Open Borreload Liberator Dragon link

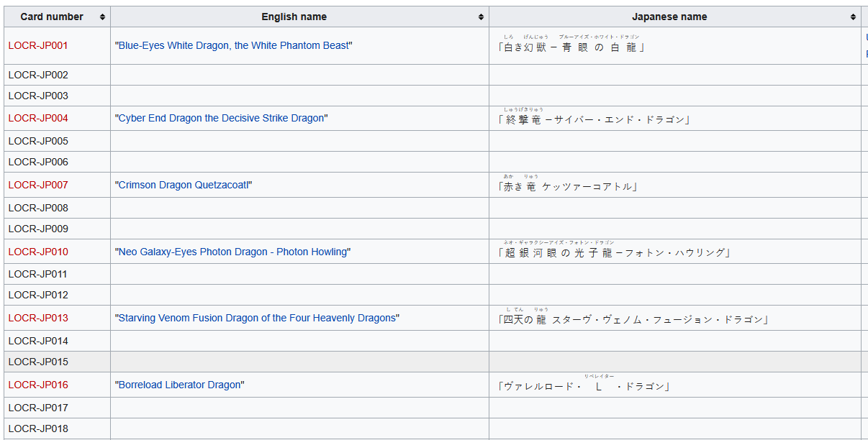180,385
